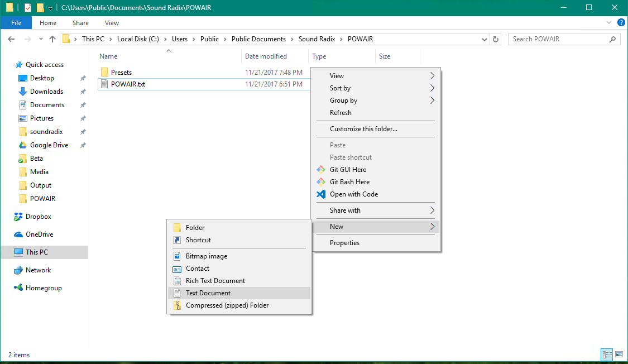Screen dimensions: 628x364
Task: Switch to large thumbnails view icon
Action: (x=619, y=355)
